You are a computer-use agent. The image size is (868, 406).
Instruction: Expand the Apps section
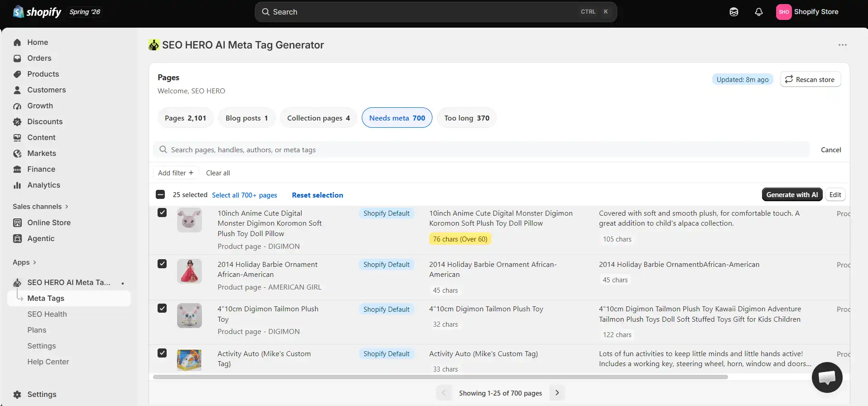tap(24, 262)
